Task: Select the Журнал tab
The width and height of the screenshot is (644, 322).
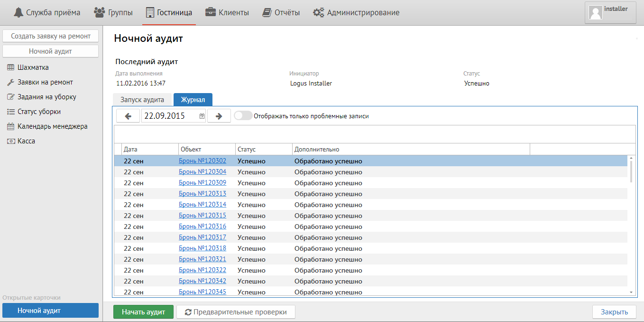Action: click(x=193, y=100)
